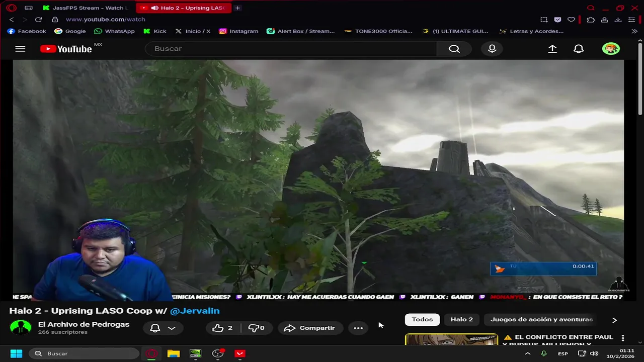Take a snapshot with the browser capture icon
This screenshot has width=644, height=362.
[x=544, y=19]
